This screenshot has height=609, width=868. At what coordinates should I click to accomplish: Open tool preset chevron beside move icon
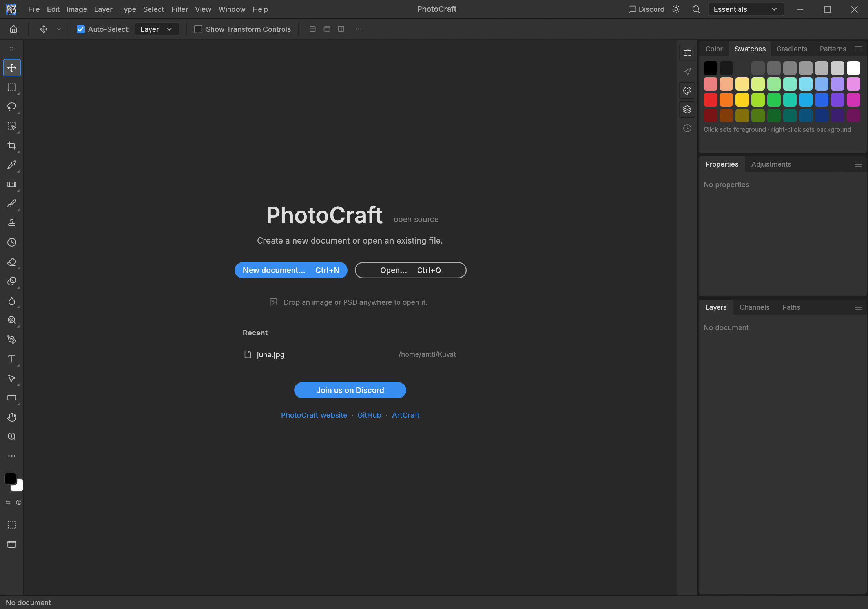[x=59, y=29]
